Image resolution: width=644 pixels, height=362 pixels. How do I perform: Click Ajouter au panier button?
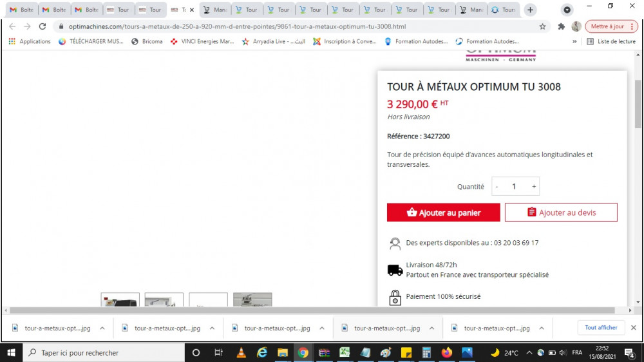443,213
